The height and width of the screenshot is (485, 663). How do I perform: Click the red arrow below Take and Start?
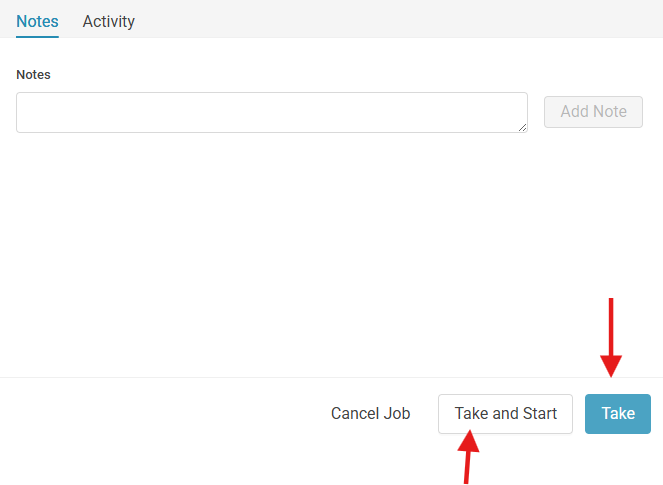click(468, 457)
